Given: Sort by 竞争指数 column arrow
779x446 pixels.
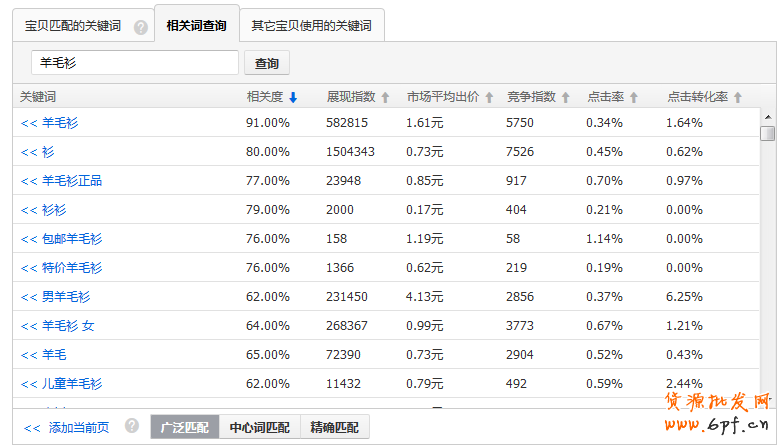Looking at the screenshot, I should [x=565, y=98].
